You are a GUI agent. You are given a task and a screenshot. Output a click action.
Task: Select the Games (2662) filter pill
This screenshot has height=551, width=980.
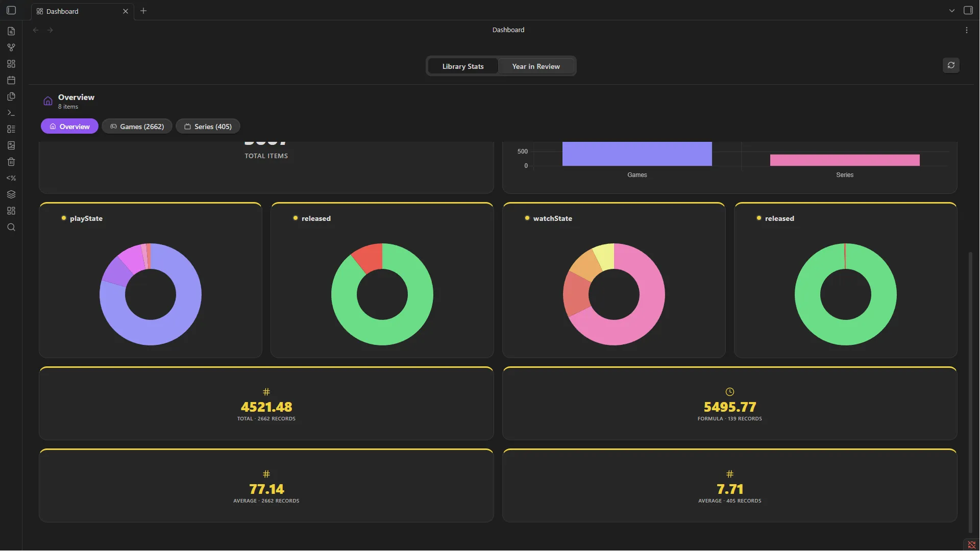point(137,127)
